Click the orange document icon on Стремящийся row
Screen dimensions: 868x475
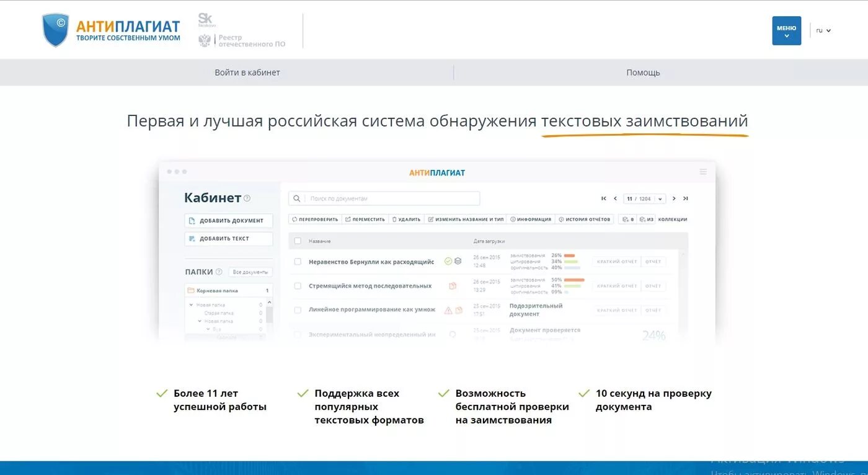pyautogui.click(x=453, y=286)
